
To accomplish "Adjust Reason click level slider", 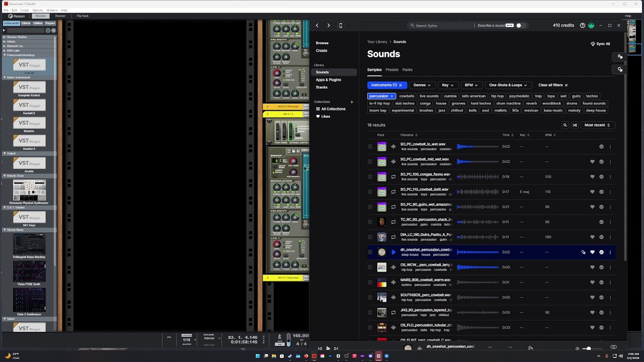I will click(288, 340).
